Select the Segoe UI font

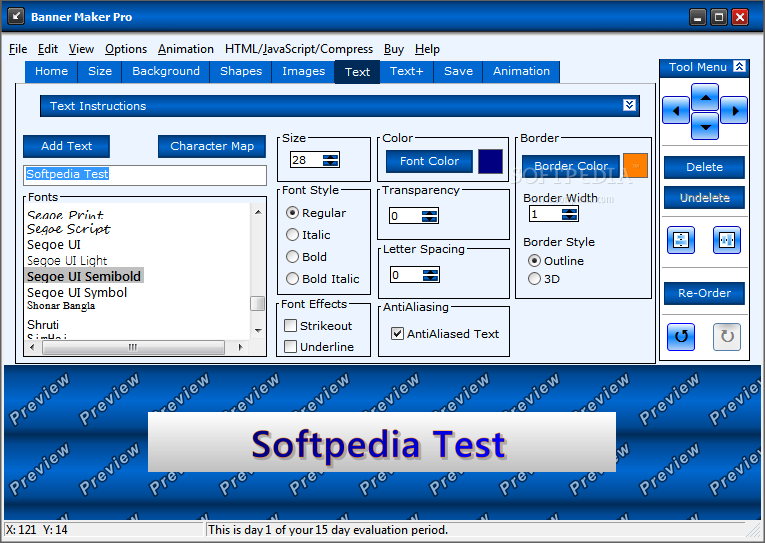[54, 244]
